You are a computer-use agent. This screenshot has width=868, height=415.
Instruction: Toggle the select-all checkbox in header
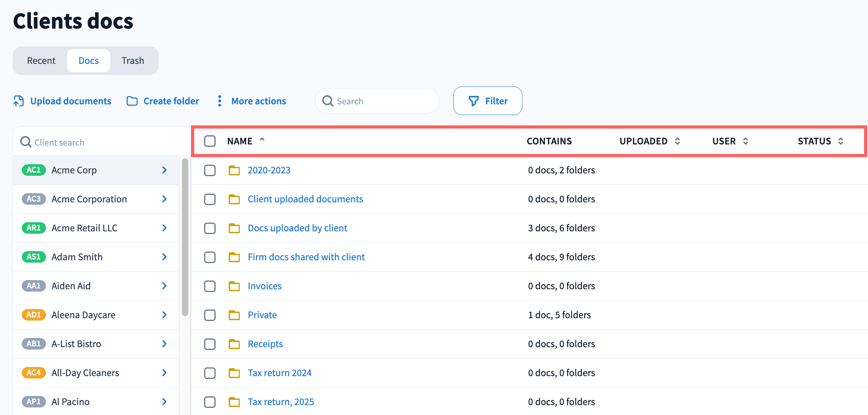(210, 141)
